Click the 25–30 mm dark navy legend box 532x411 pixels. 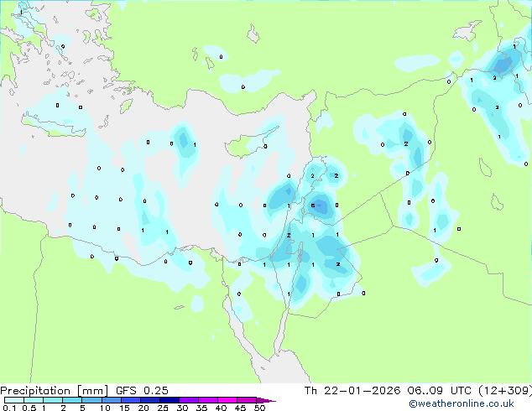[x=170, y=400]
